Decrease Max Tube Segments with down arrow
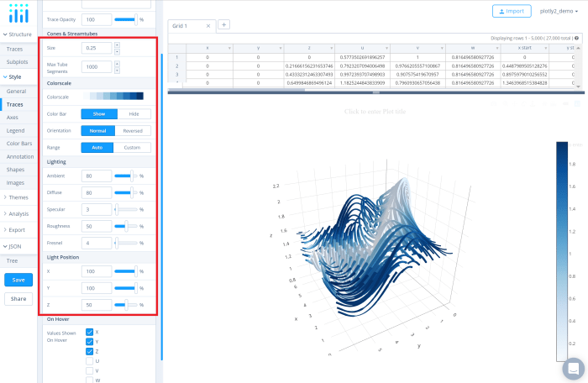This screenshot has width=588, height=383. (x=117, y=71)
